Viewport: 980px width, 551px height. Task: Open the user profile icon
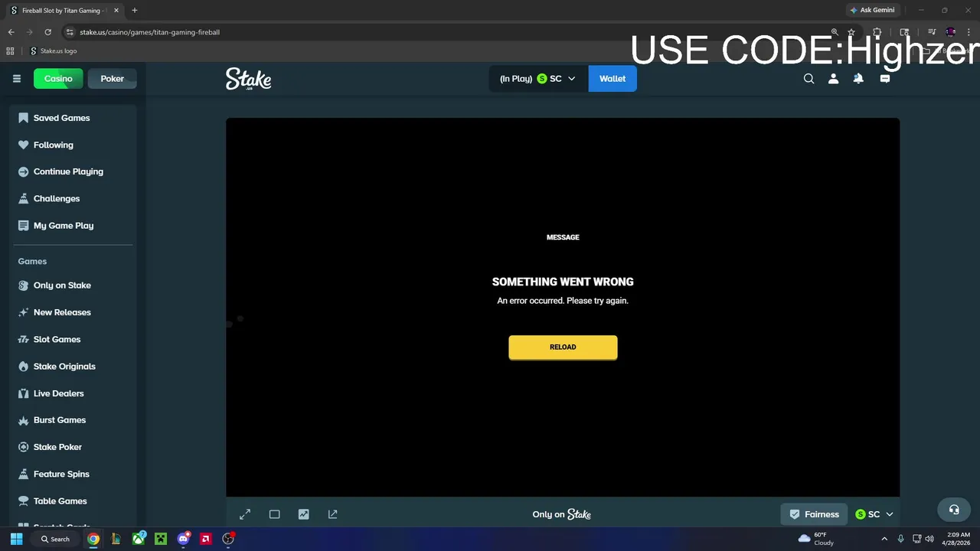click(x=833, y=79)
